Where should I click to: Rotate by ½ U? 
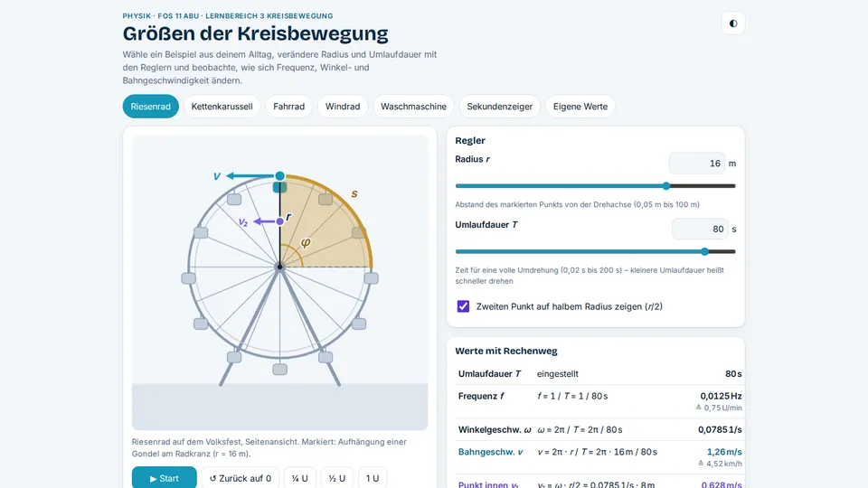[337, 478]
